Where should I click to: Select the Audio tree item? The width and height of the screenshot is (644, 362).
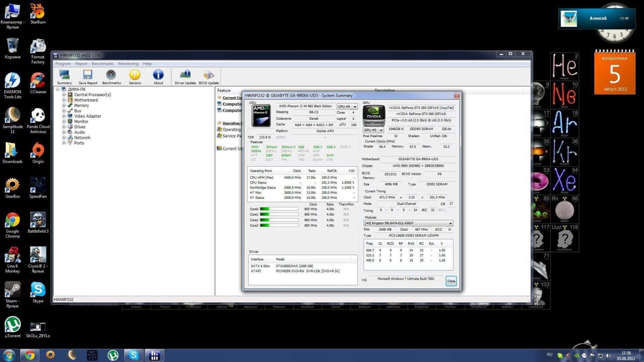[79, 132]
